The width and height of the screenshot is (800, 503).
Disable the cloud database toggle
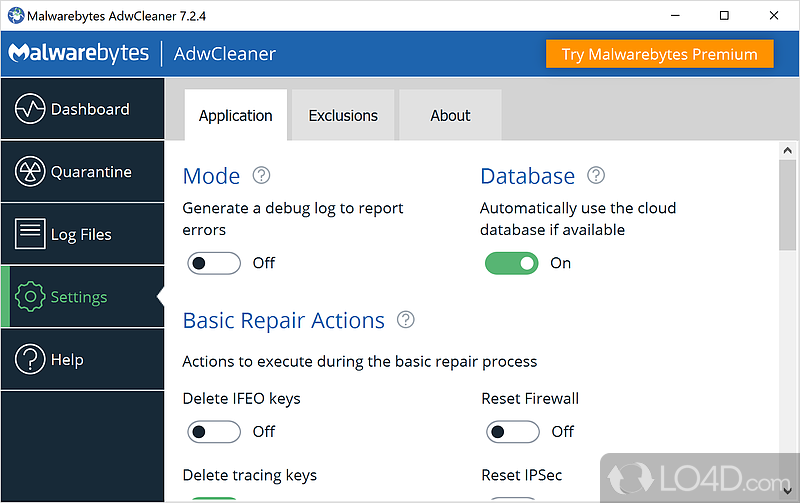[511, 263]
